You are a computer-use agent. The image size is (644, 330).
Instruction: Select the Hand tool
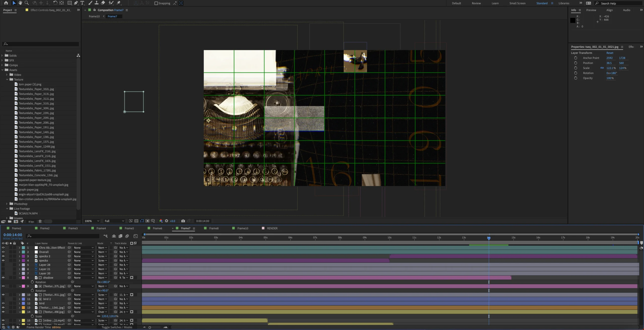(20, 3)
